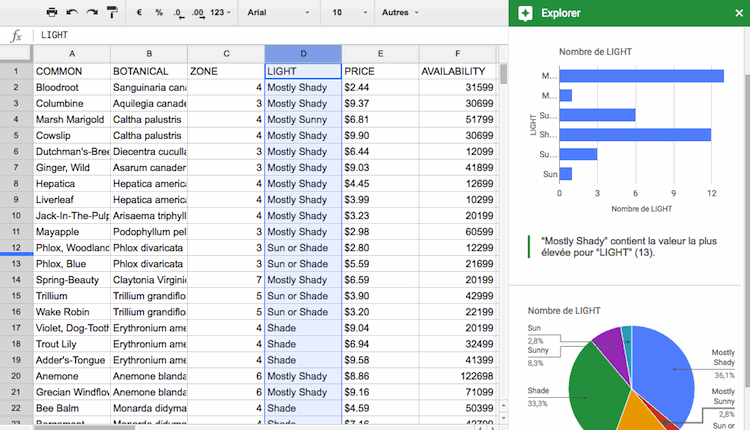
Task: Apply percent format to selection
Action: (158, 13)
